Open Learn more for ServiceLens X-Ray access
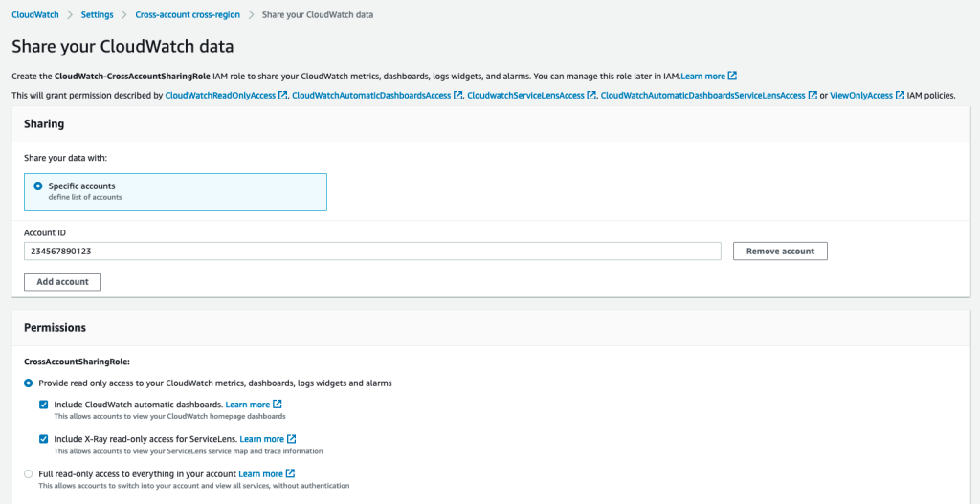The width and height of the screenshot is (980, 504). [x=262, y=439]
